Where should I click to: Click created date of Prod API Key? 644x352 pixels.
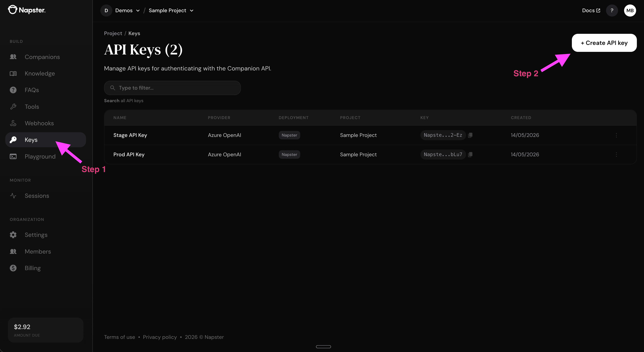click(x=525, y=155)
